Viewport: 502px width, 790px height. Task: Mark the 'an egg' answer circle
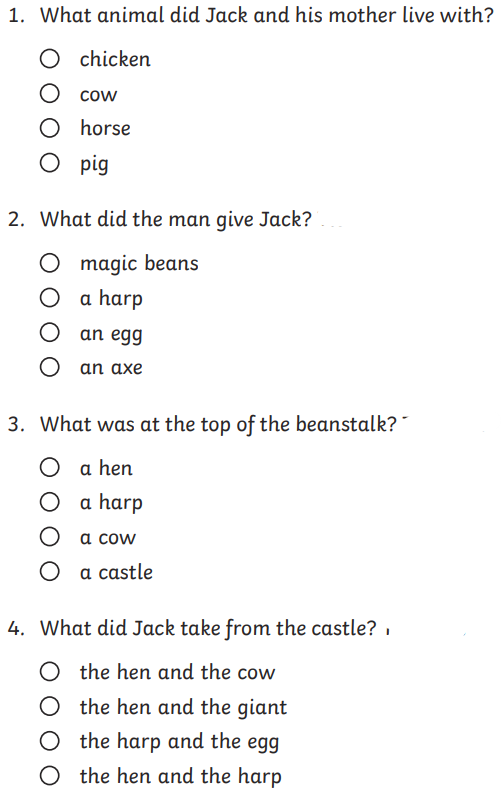point(50,333)
